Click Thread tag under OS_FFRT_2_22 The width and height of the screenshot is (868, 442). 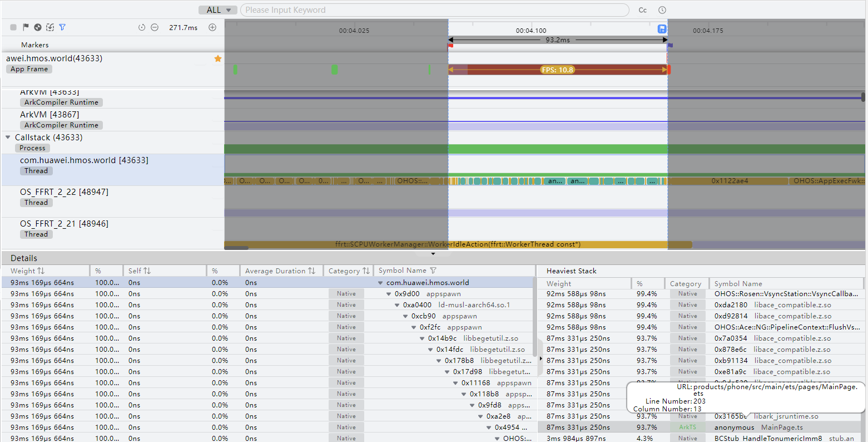[36, 203]
